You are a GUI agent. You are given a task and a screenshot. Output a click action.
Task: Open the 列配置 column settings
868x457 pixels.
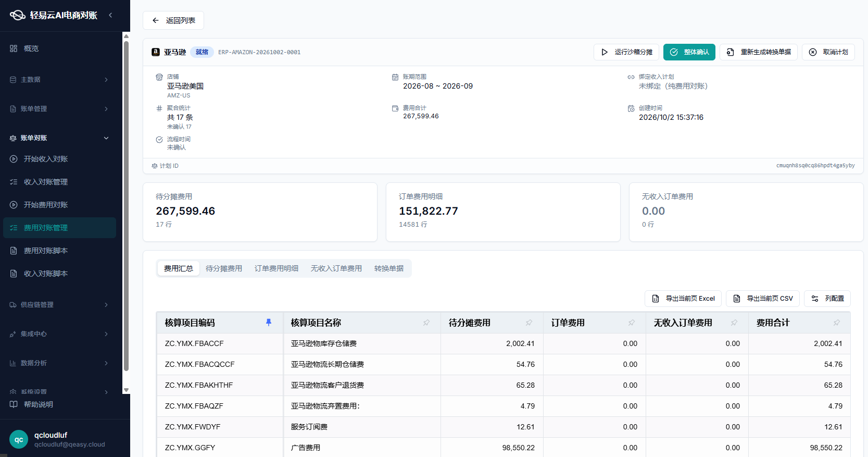[x=827, y=299]
